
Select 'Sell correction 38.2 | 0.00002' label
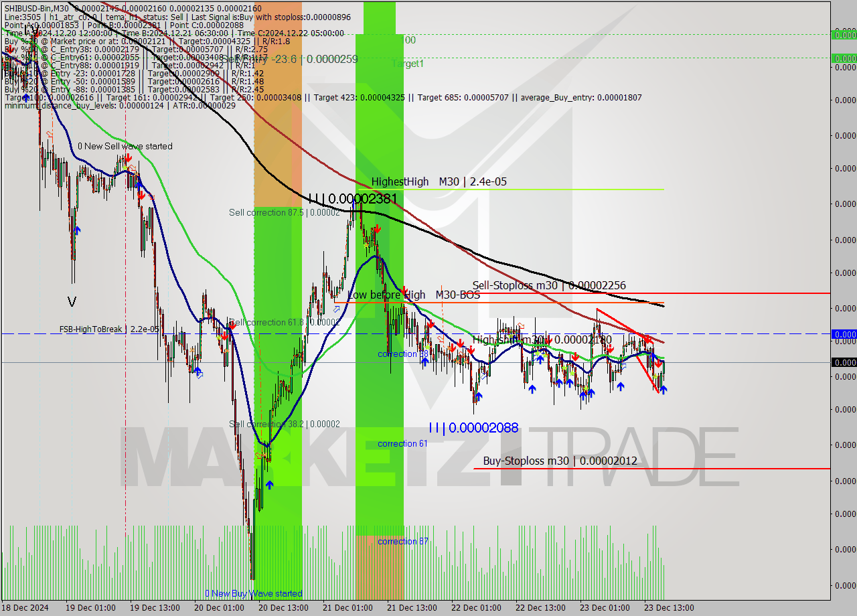coord(285,424)
